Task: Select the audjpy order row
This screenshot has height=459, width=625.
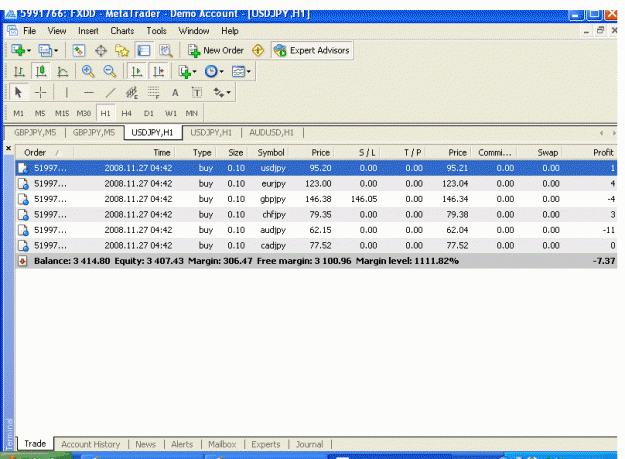Action: (x=316, y=230)
